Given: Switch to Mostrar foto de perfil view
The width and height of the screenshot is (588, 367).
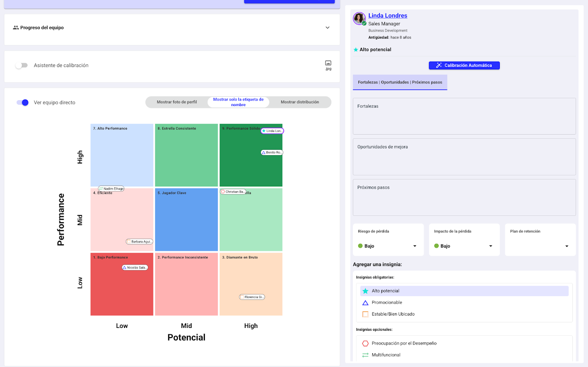Looking at the screenshot, I should (x=177, y=102).
